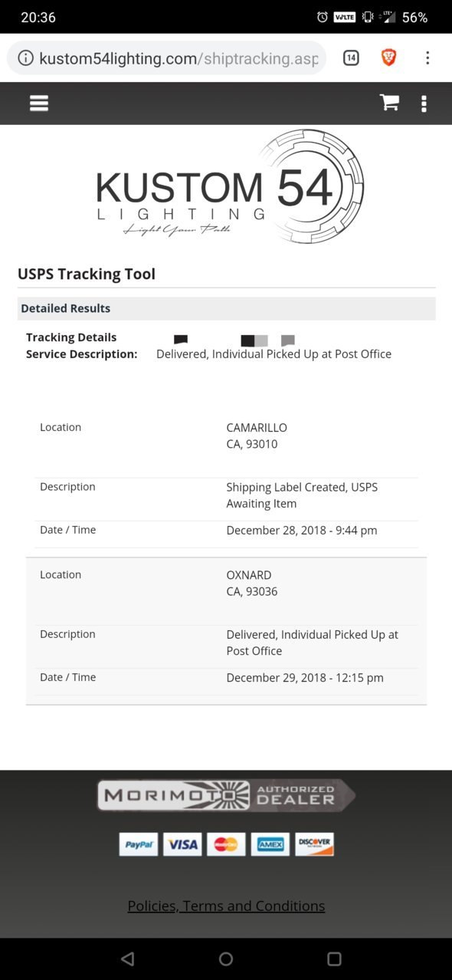
Task: Click the Morimoto Authorized Dealer badge
Action: (226, 795)
